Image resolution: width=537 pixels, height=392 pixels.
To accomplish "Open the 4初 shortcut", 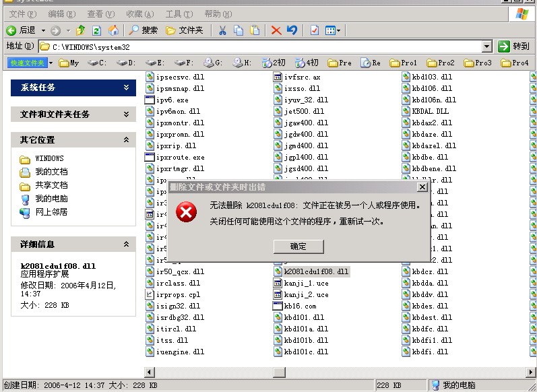I will tap(307, 63).
